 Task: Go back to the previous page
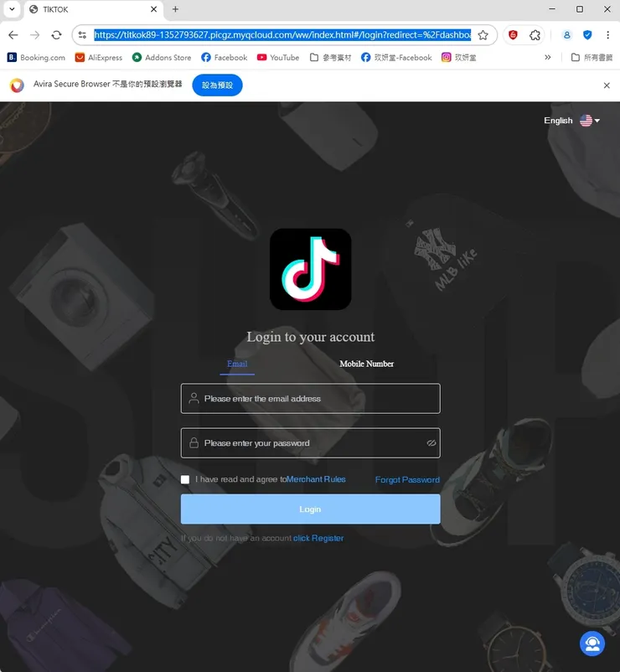click(x=13, y=35)
